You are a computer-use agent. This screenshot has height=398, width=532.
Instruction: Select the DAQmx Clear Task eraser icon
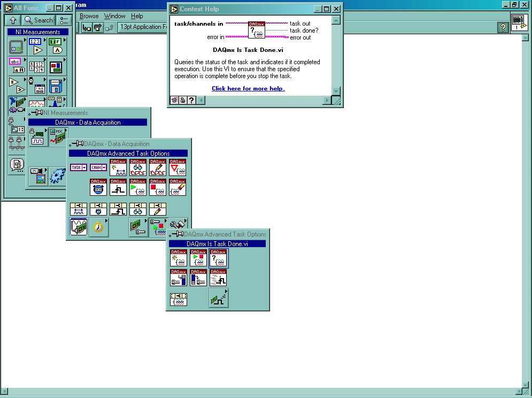pos(178,187)
